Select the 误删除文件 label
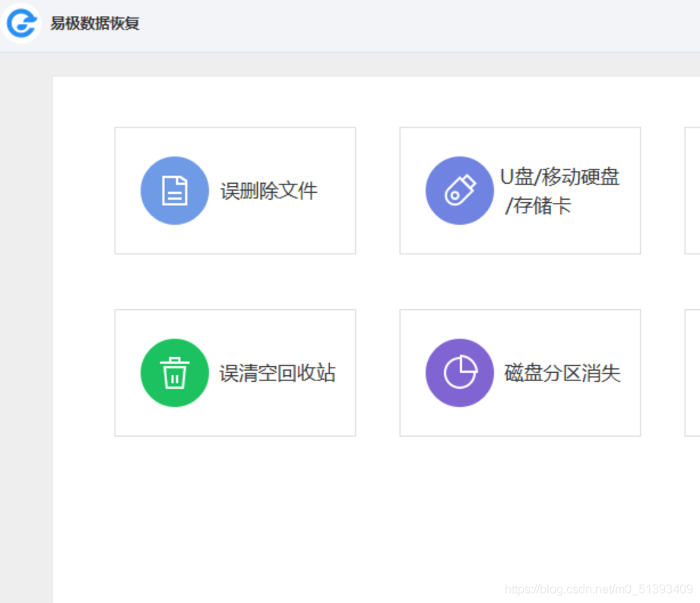Image resolution: width=700 pixels, height=603 pixels. (x=269, y=191)
